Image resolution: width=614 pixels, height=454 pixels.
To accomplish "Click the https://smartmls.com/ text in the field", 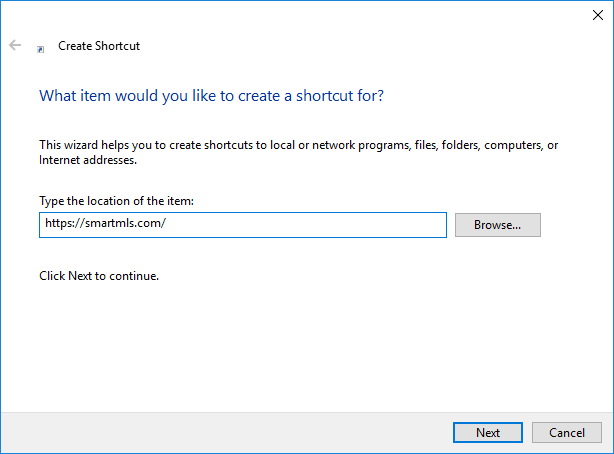I will pos(105,225).
